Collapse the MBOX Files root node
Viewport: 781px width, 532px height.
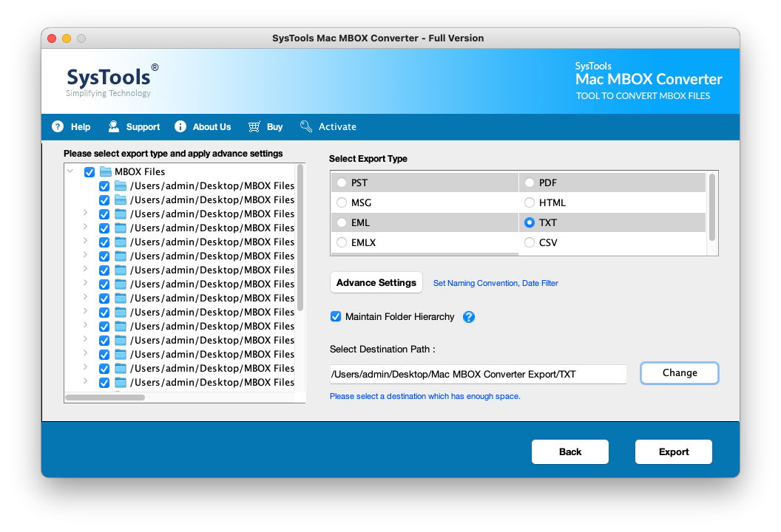pyautogui.click(x=70, y=171)
